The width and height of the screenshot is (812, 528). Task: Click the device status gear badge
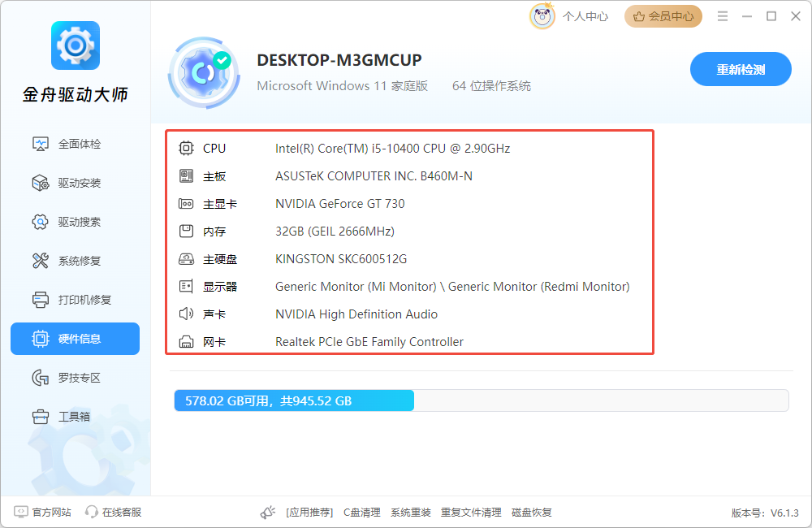coord(204,72)
